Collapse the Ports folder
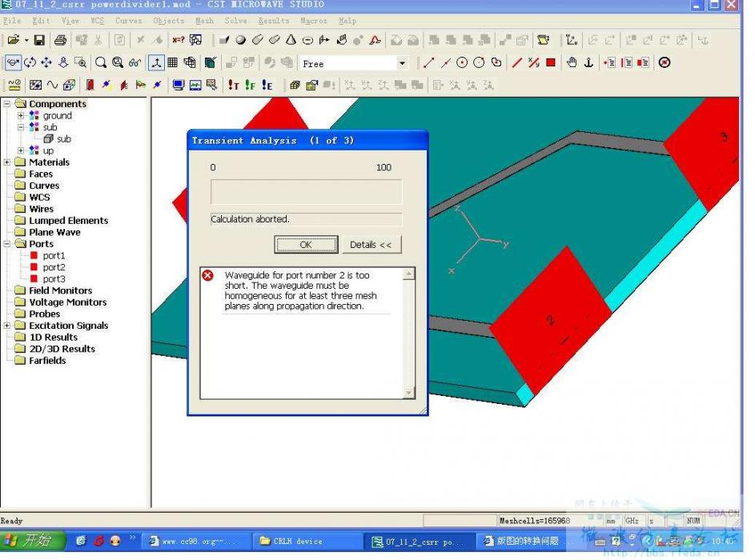Viewport: 755px width, 560px height. [x=7, y=244]
